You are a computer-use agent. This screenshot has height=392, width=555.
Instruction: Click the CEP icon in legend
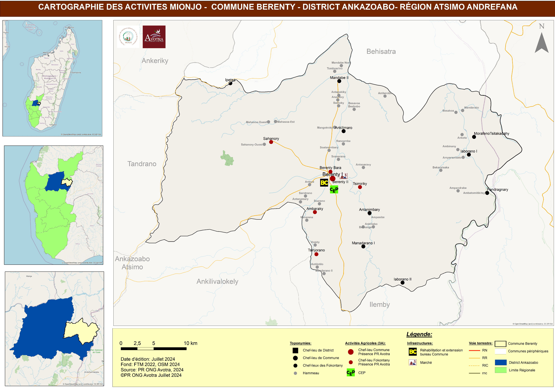[351, 373]
